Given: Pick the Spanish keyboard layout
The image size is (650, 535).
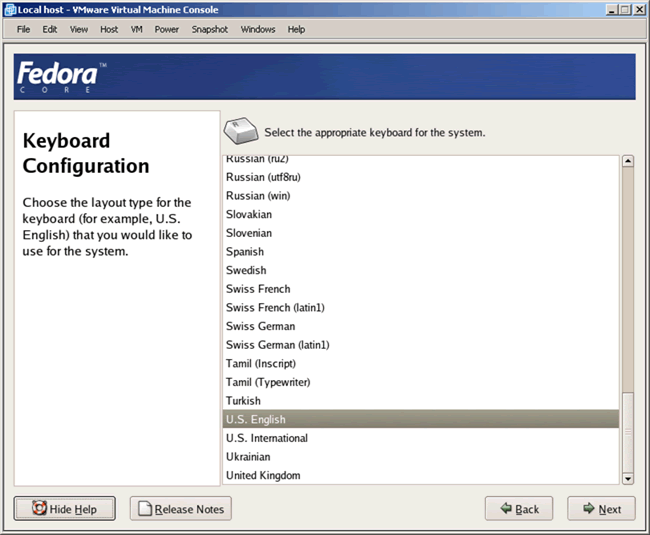Looking at the screenshot, I should (247, 252).
